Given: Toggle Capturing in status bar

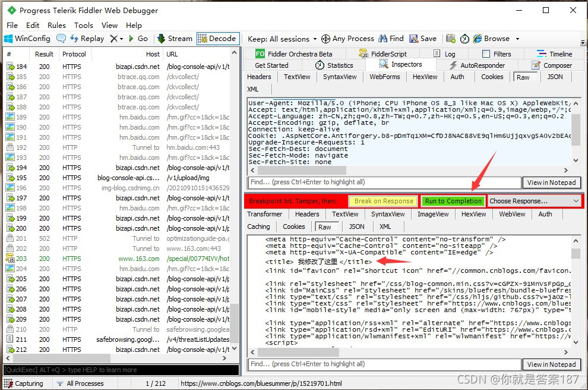Looking at the screenshot, I should 23,383.
